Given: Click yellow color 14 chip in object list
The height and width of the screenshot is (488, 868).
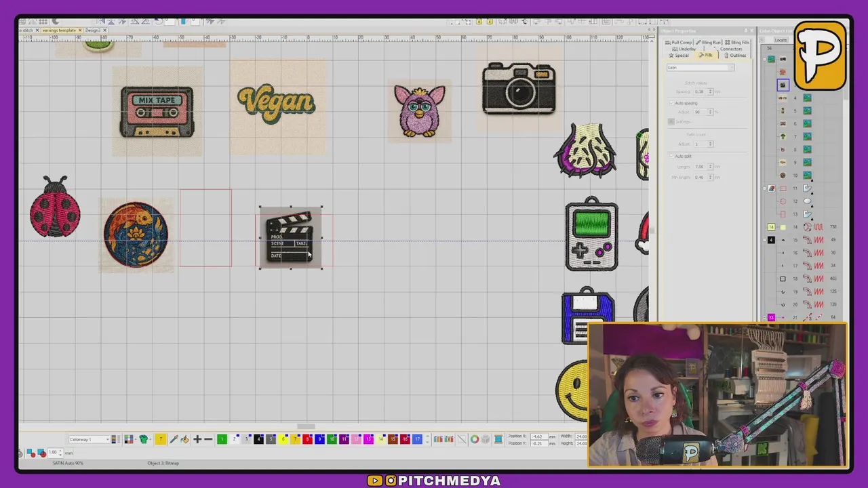Looking at the screenshot, I should [x=771, y=227].
